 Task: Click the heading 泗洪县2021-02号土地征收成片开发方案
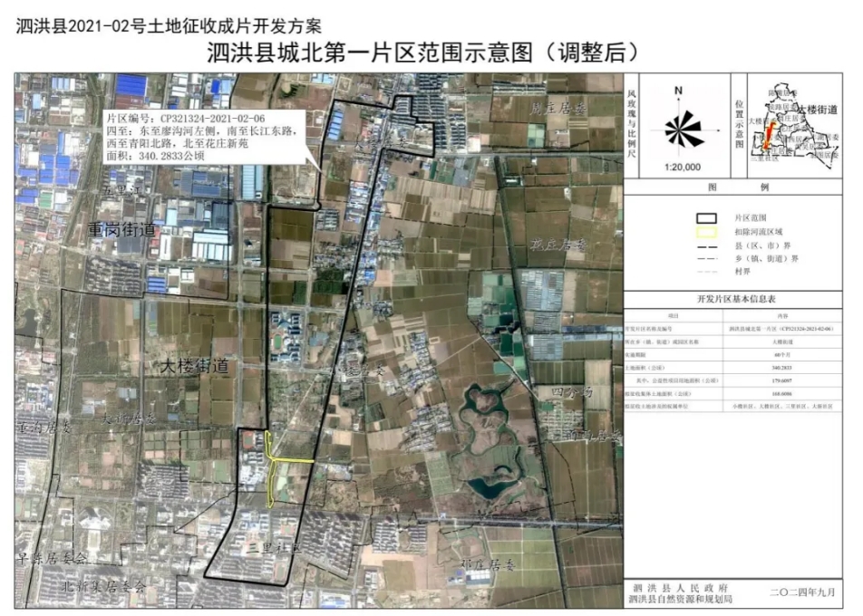tap(169, 26)
